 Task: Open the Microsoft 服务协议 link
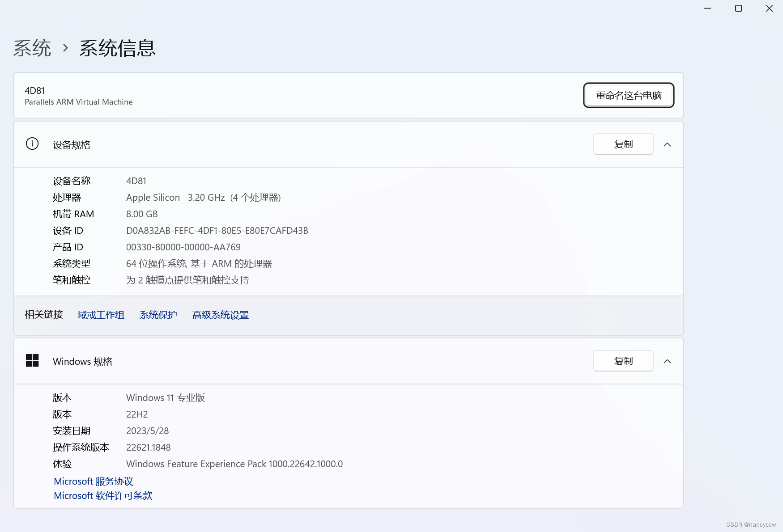(94, 481)
